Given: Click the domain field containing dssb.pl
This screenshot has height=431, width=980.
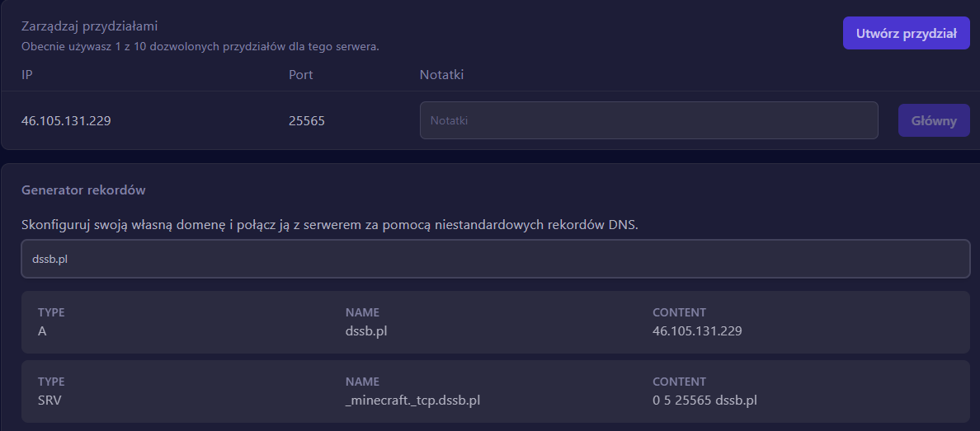Looking at the screenshot, I should (495, 259).
